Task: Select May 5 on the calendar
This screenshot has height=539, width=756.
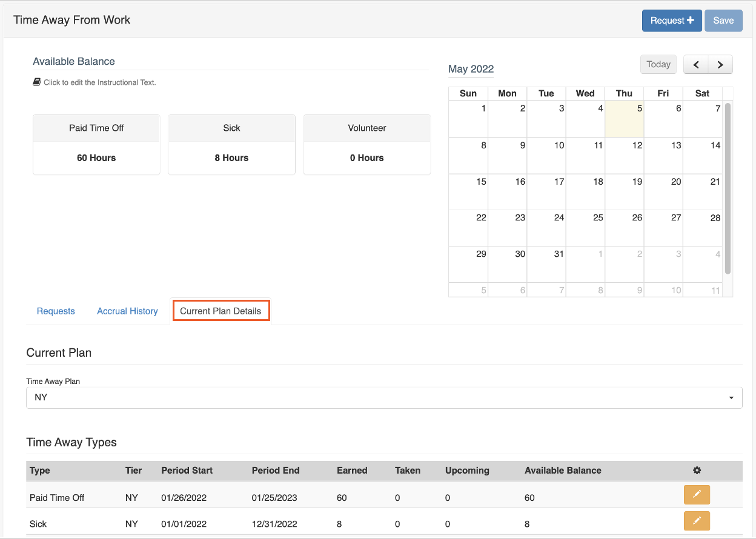Action: [625, 119]
